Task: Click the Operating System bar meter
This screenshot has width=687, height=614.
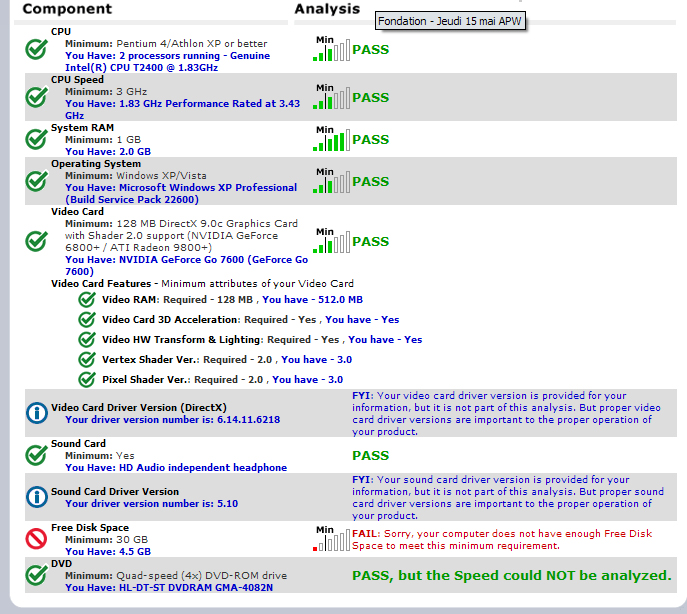Action: (x=331, y=181)
